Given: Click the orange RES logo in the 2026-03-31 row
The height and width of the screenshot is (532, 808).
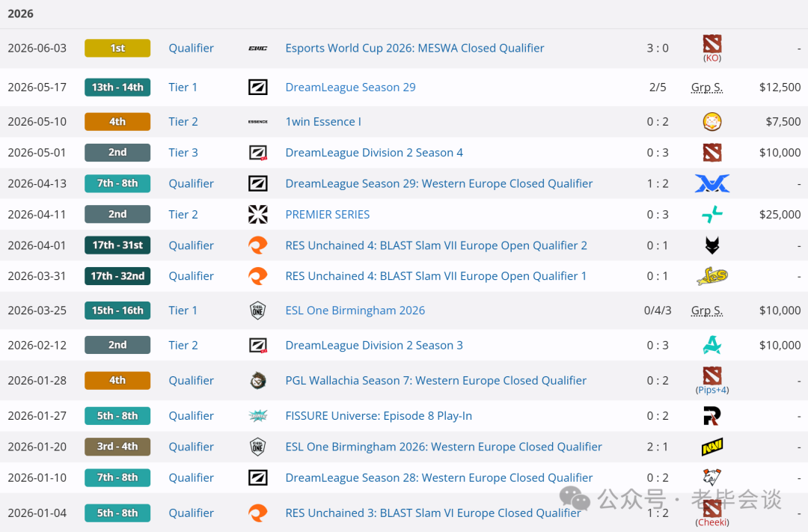Looking at the screenshot, I should [257, 276].
